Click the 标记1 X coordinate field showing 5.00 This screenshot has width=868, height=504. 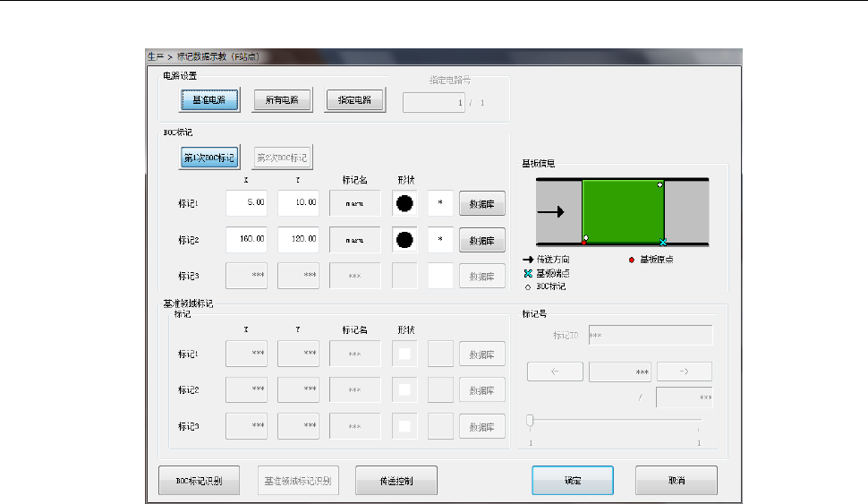click(x=246, y=203)
